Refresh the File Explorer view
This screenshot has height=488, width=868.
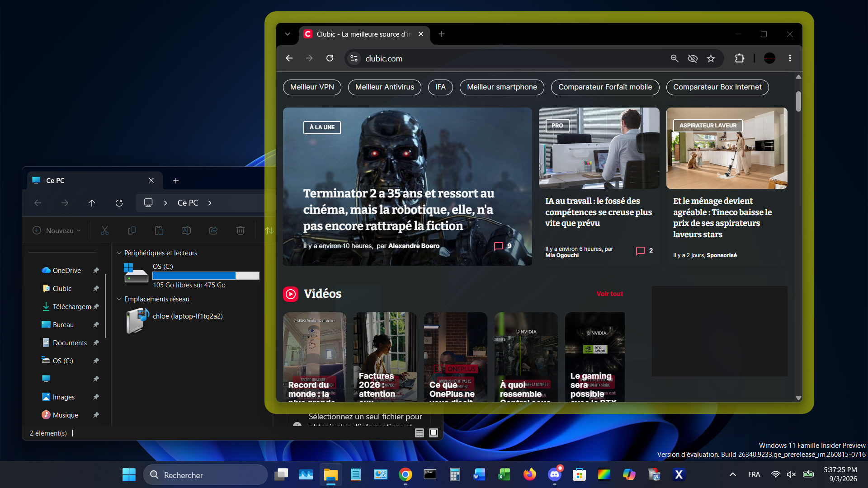point(119,203)
